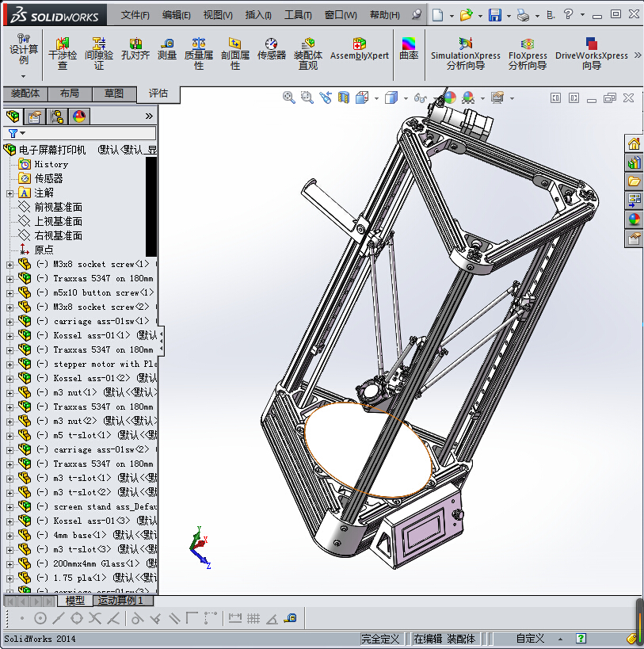
Task: Open the Interference Detection tool (干涉检查)
Action: [63, 53]
